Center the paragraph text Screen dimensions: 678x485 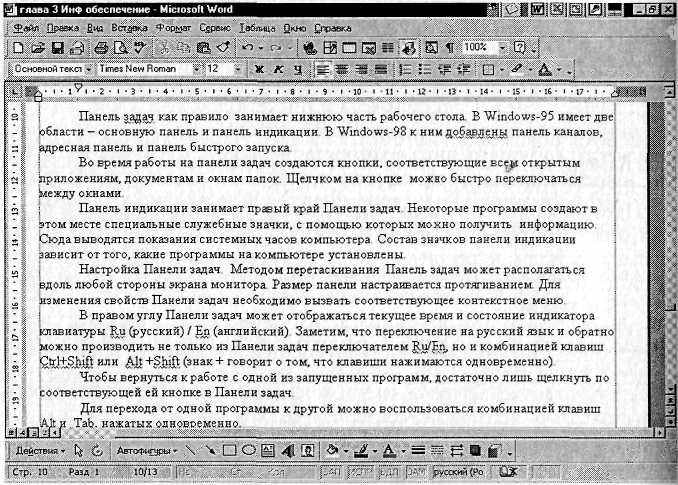[x=342, y=69]
